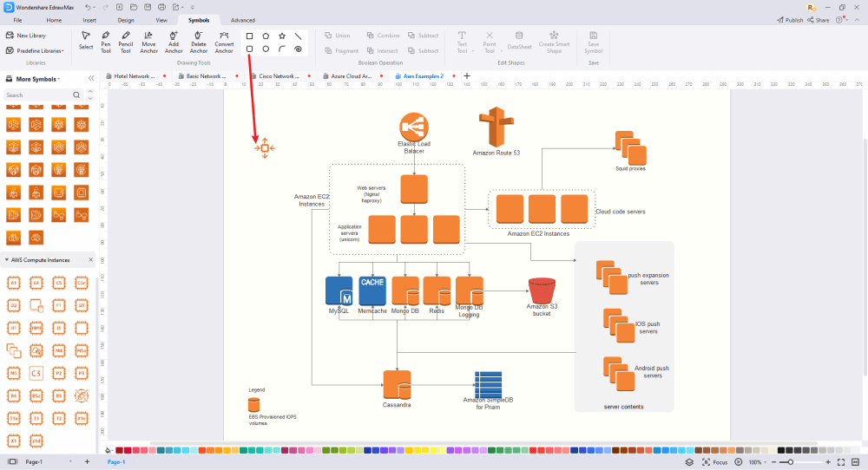The width and height of the screenshot is (868, 470).
Task: Choose the Move Anchor tool
Action: [148, 42]
